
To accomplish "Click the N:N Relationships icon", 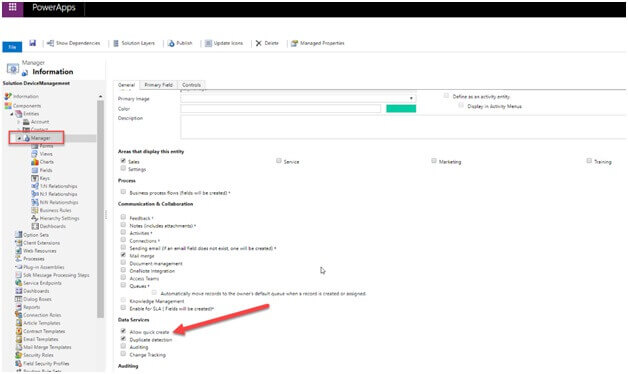I will point(34,202).
